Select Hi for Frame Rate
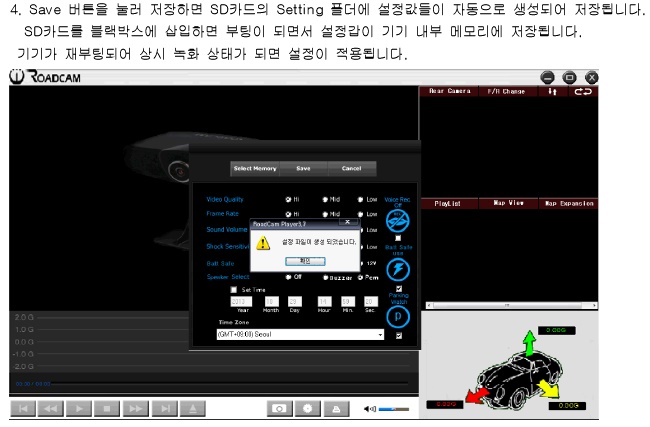 click(288, 214)
